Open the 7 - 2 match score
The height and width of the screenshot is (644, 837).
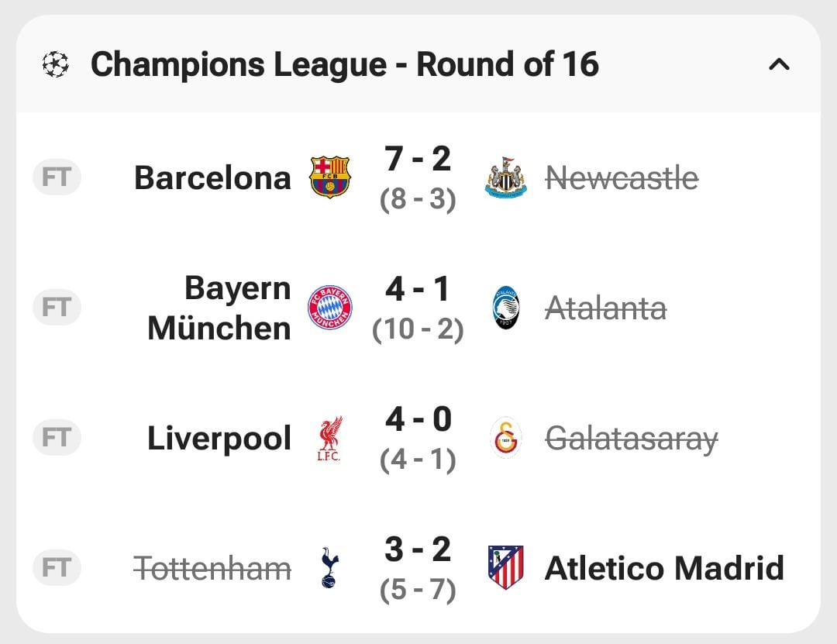(418, 160)
